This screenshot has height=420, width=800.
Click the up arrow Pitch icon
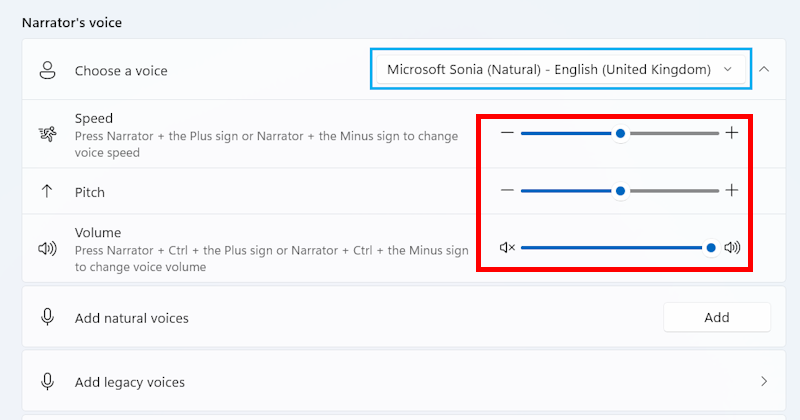tap(46, 191)
